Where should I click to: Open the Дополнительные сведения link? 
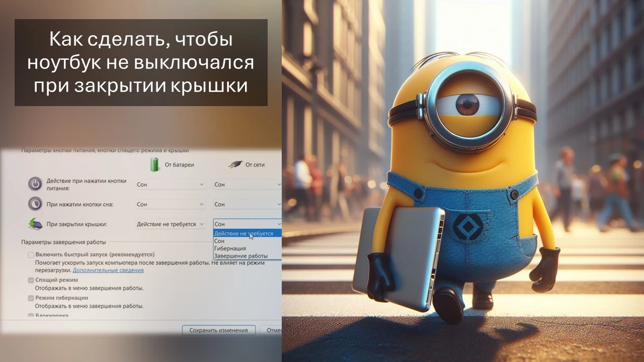click(x=108, y=270)
